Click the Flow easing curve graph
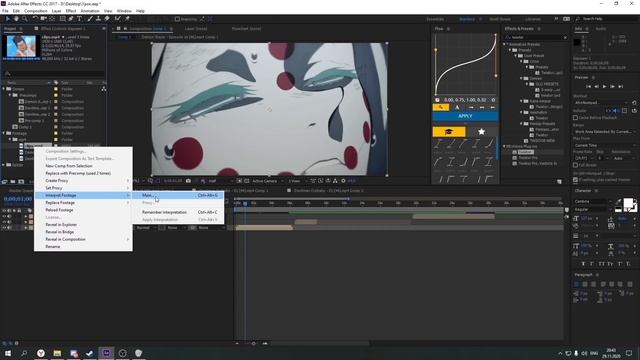Viewport: 640px width, 360px height. (465, 64)
